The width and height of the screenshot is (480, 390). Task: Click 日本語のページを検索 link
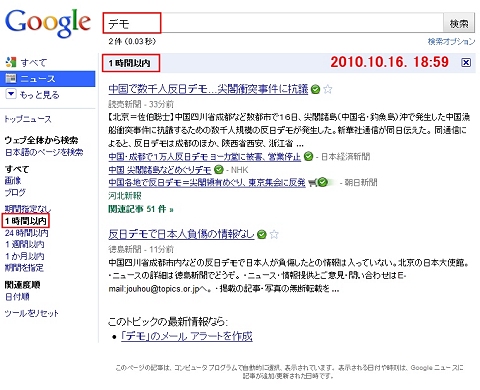[44, 152]
